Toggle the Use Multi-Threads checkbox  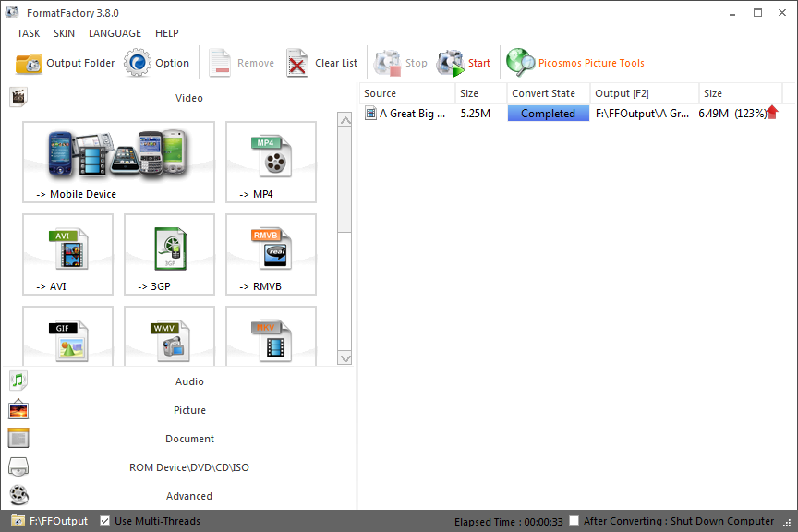105,521
